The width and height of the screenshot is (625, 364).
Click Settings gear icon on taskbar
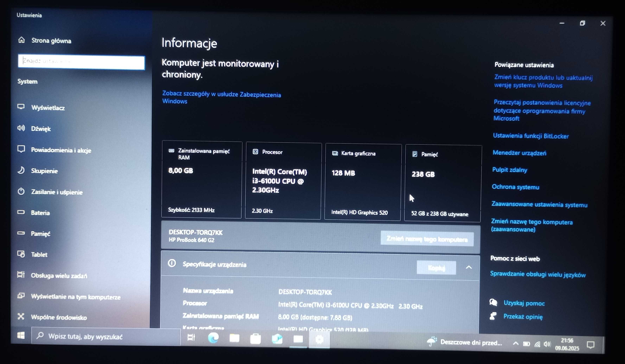click(x=319, y=340)
